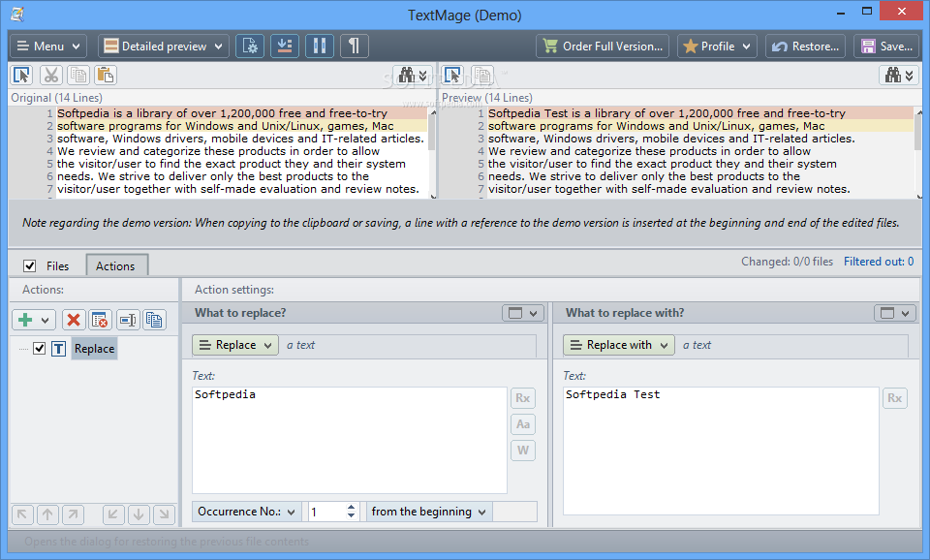Viewport: 930px width, 560px height.
Task: Click the TextMage app icon in title bar
Action: tap(17, 14)
